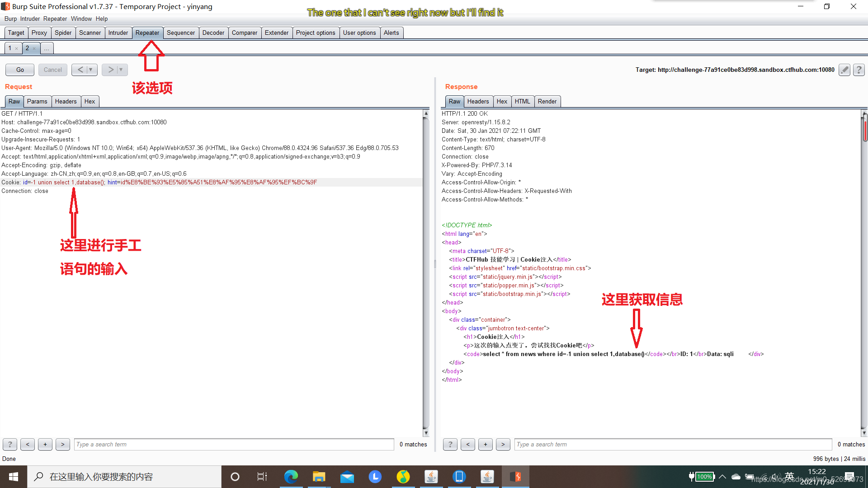The width and height of the screenshot is (868, 488).
Task: Open the Window menu
Action: click(81, 19)
